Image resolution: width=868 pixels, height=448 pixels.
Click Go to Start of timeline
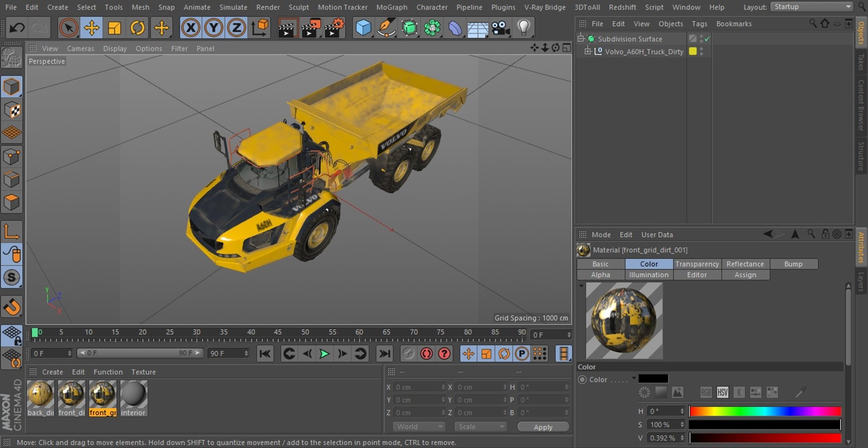265,354
